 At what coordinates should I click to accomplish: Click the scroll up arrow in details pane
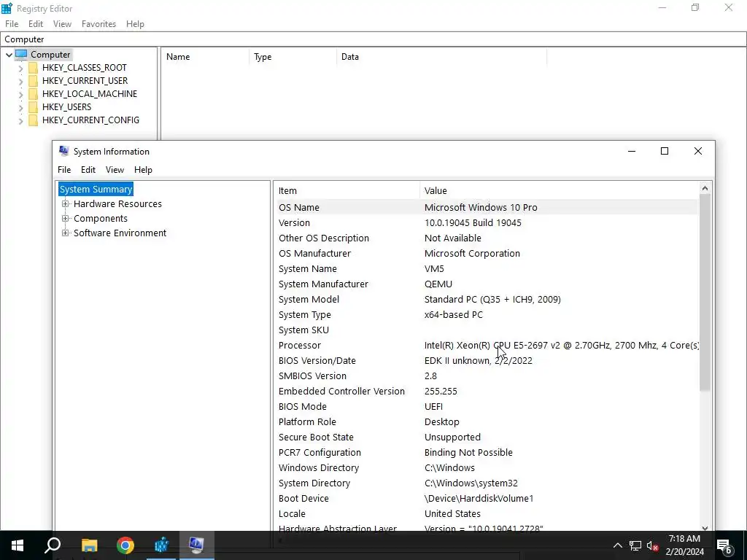[705, 189]
